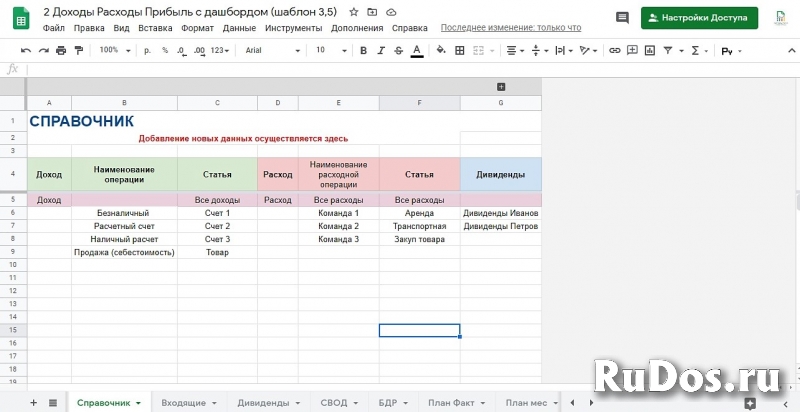
Task: Switch to the Дивиденды sheet tab
Action: coord(266,402)
